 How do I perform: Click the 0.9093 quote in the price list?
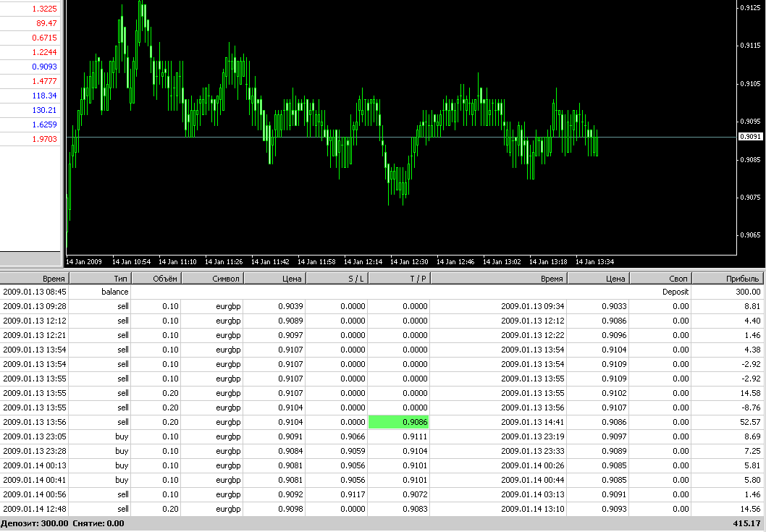tap(44, 67)
